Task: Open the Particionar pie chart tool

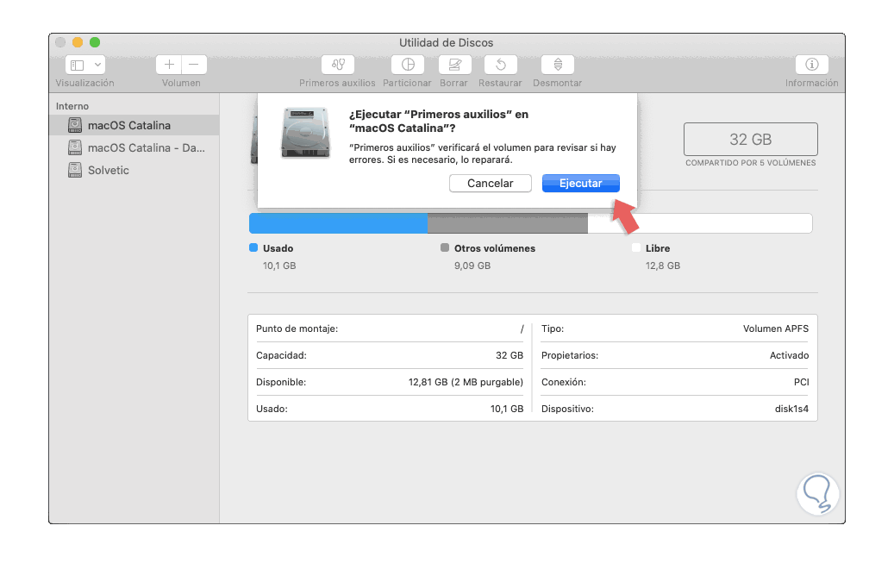Action: 408,65
